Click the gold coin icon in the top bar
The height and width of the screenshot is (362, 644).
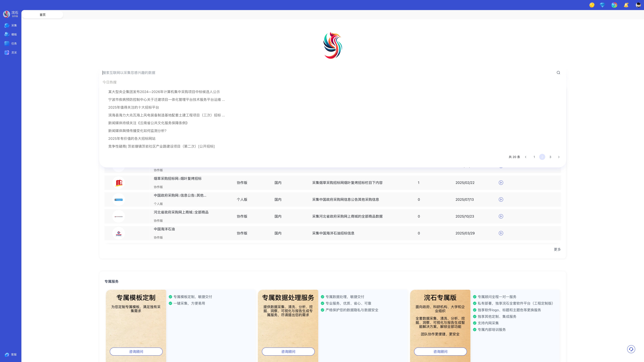(x=592, y=5)
